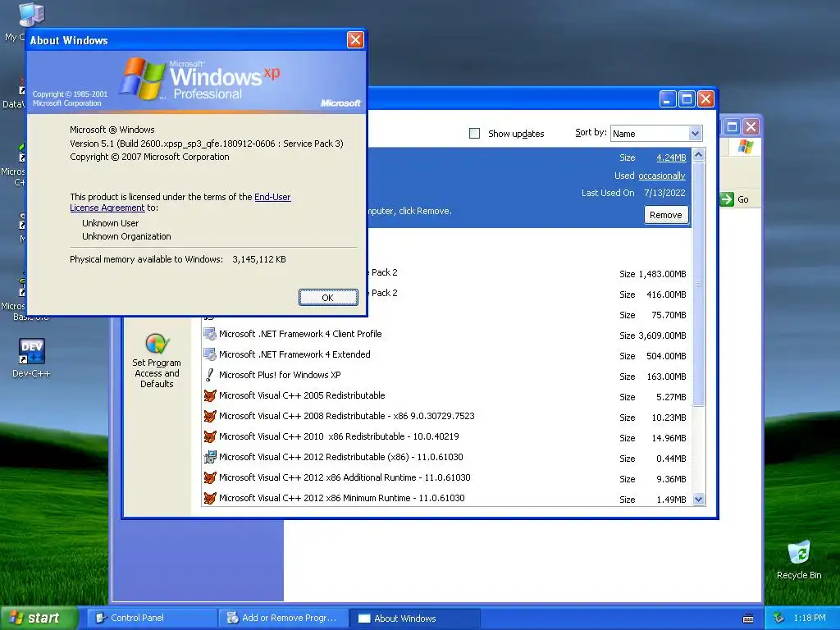Minimize the Add or Remove Programs window
Image resolution: width=840 pixels, height=630 pixels.
pyautogui.click(x=668, y=99)
